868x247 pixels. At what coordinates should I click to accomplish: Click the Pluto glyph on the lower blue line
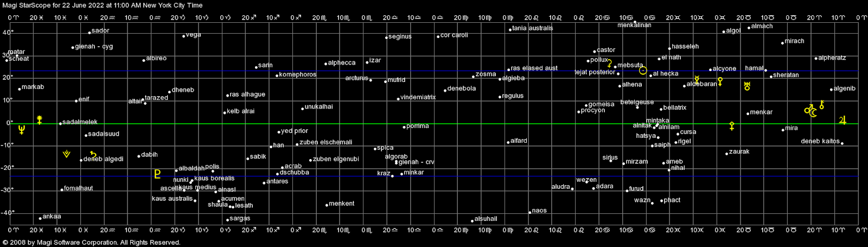point(157,174)
